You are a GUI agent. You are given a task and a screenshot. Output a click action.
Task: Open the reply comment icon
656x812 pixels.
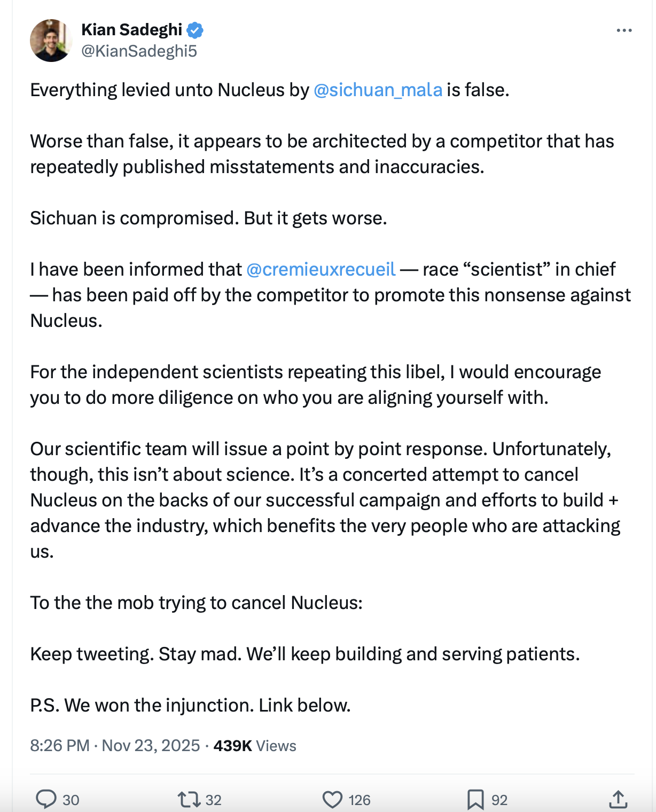point(46,799)
